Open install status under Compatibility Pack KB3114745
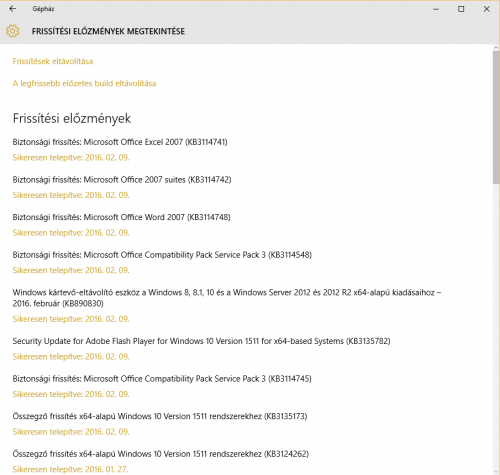 click(x=71, y=394)
